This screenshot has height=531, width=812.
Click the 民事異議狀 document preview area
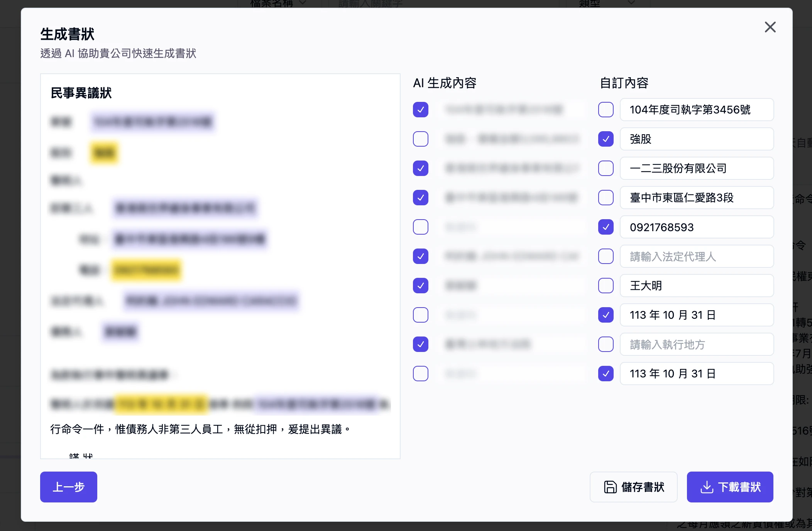click(x=220, y=266)
